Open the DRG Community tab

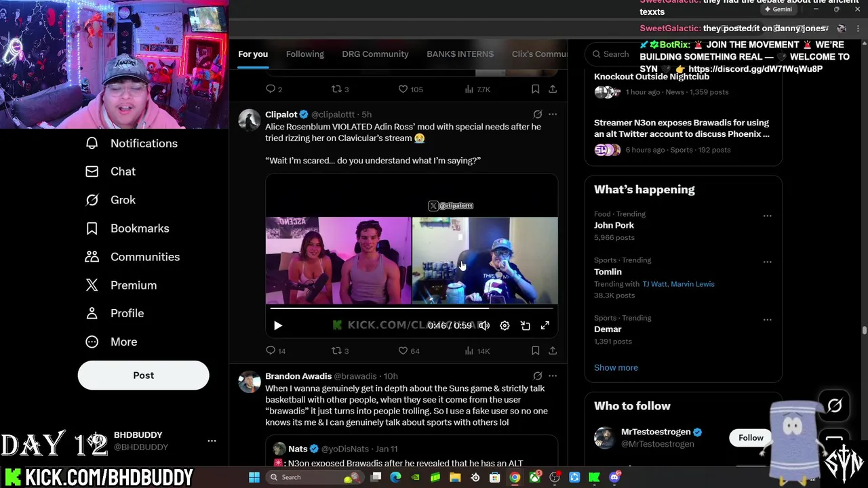tap(375, 54)
